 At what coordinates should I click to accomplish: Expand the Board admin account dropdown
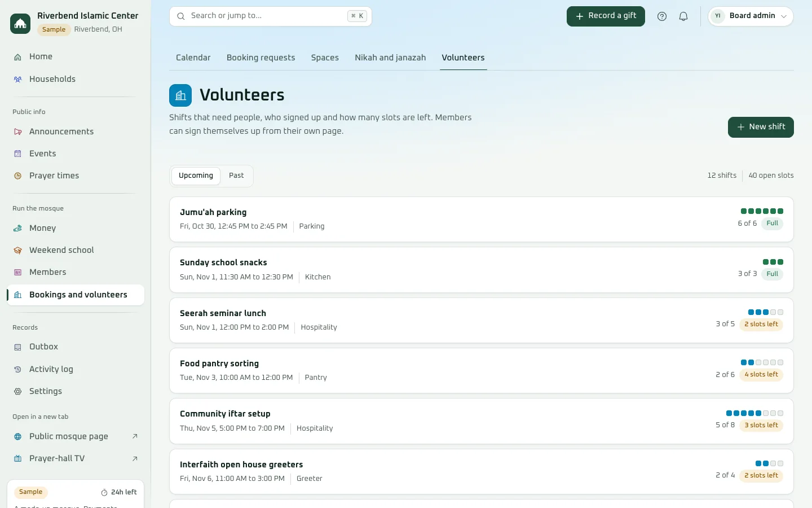751,16
